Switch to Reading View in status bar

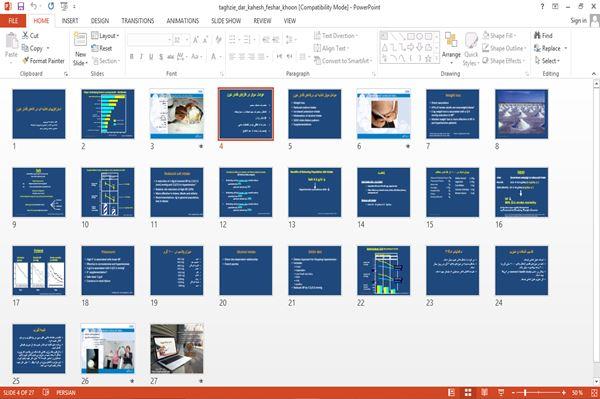(484, 392)
